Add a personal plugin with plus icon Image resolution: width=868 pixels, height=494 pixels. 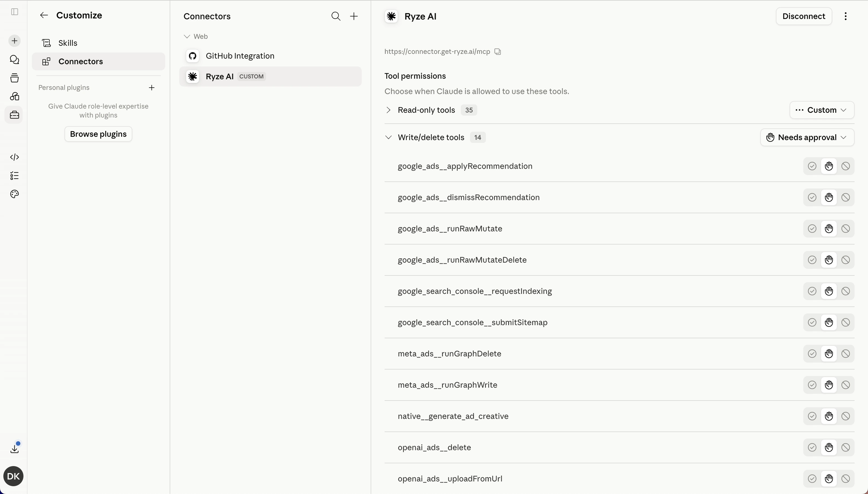[x=152, y=88]
